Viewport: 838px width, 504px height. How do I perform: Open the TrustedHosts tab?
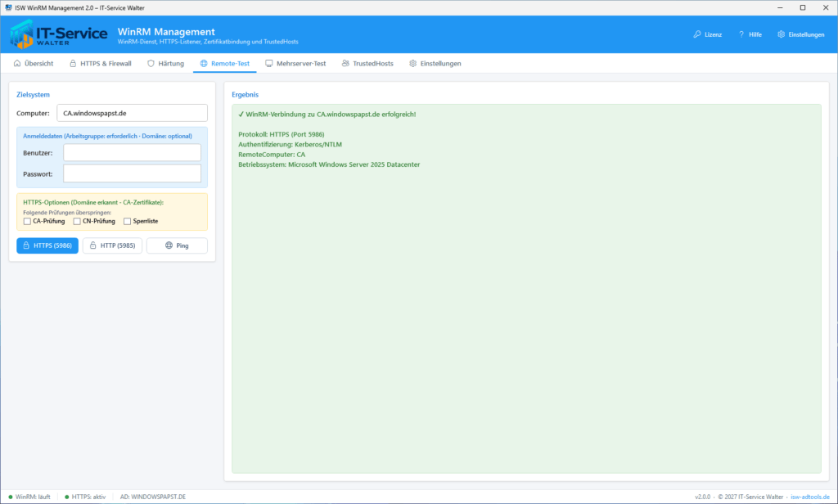[x=367, y=63]
